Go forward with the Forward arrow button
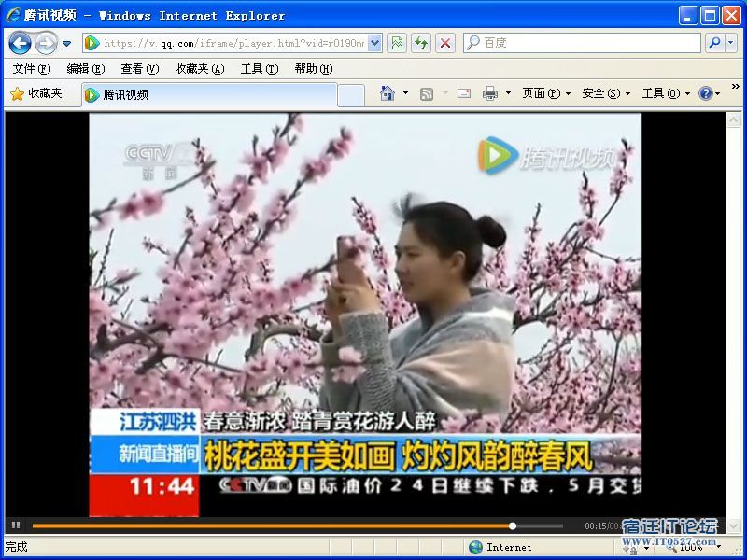 (x=46, y=43)
